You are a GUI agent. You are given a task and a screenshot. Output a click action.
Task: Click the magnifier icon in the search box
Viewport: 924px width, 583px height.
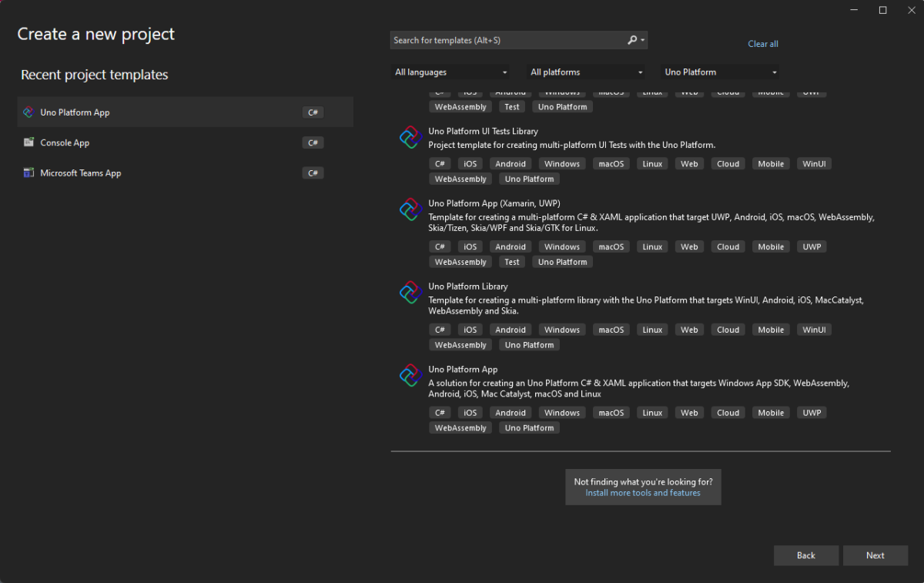(x=630, y=39)
